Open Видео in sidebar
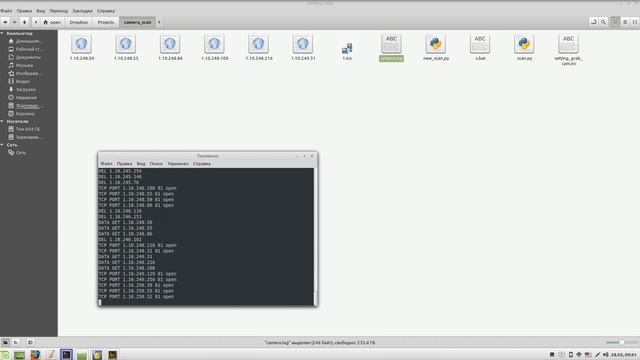Viewport: 640px width, 360px height. tap(19, 82)
